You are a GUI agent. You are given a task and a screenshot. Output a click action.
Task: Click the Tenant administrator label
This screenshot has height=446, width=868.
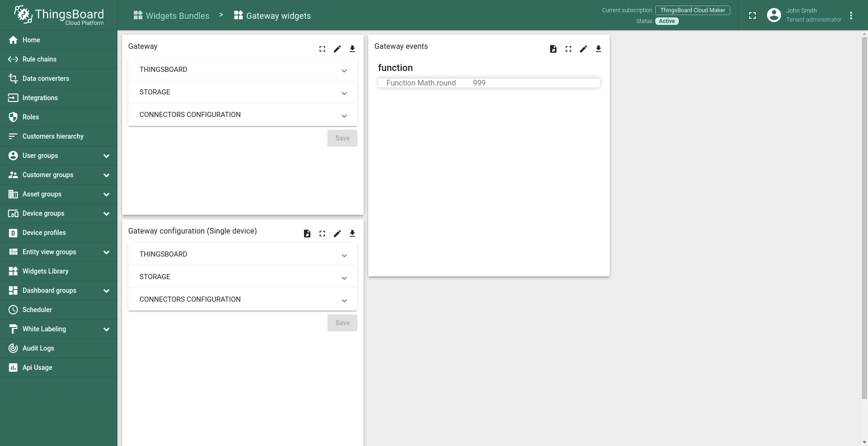[x=814, y=20]
